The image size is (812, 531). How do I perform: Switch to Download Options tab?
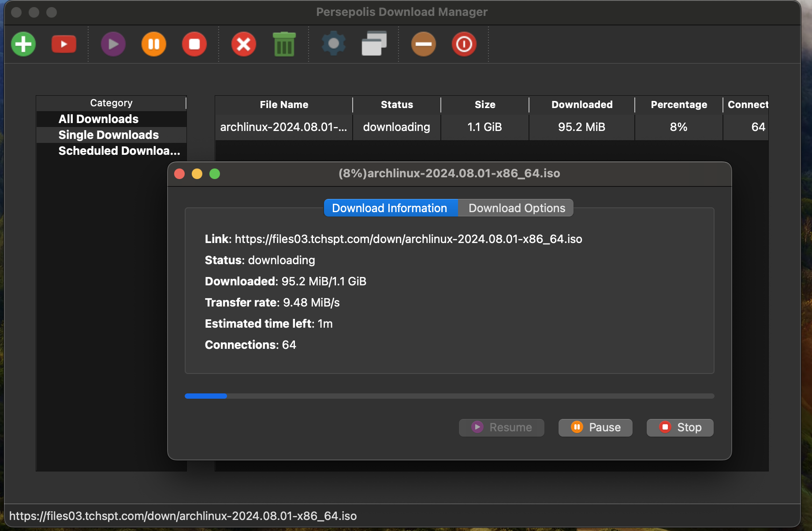(x=516, y=208)
